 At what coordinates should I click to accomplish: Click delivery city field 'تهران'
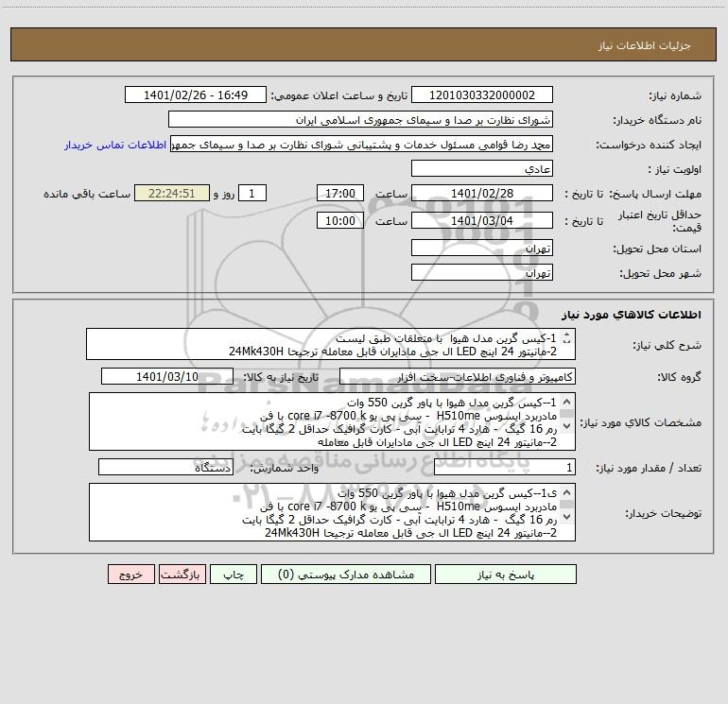(482, 272)
